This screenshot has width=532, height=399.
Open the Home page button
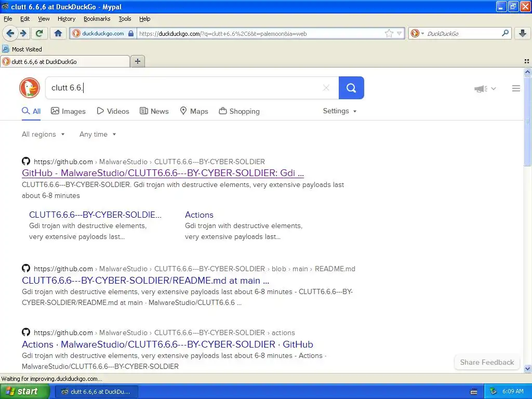58,33
